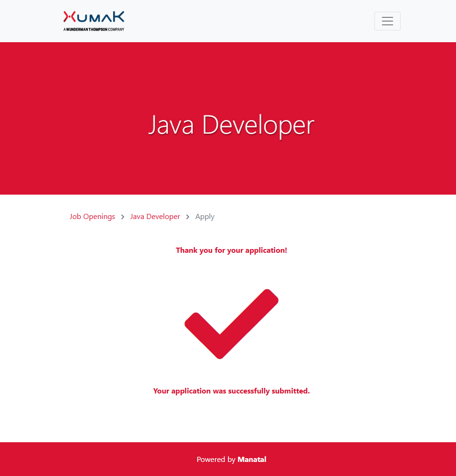Select the Apply breadcrumb item
This screenshot has width=456, height=476.
[205, 217]
